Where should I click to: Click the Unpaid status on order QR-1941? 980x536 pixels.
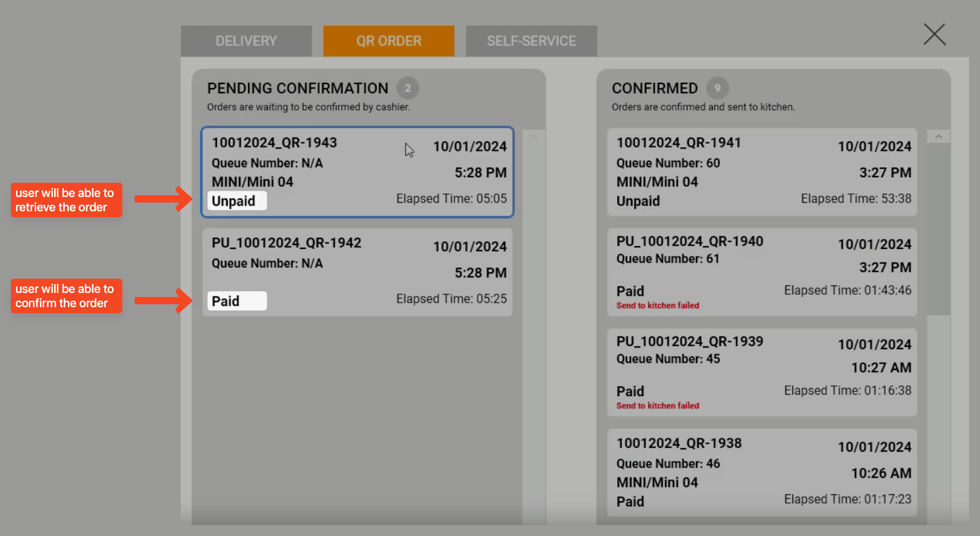[x=638, y=201]
